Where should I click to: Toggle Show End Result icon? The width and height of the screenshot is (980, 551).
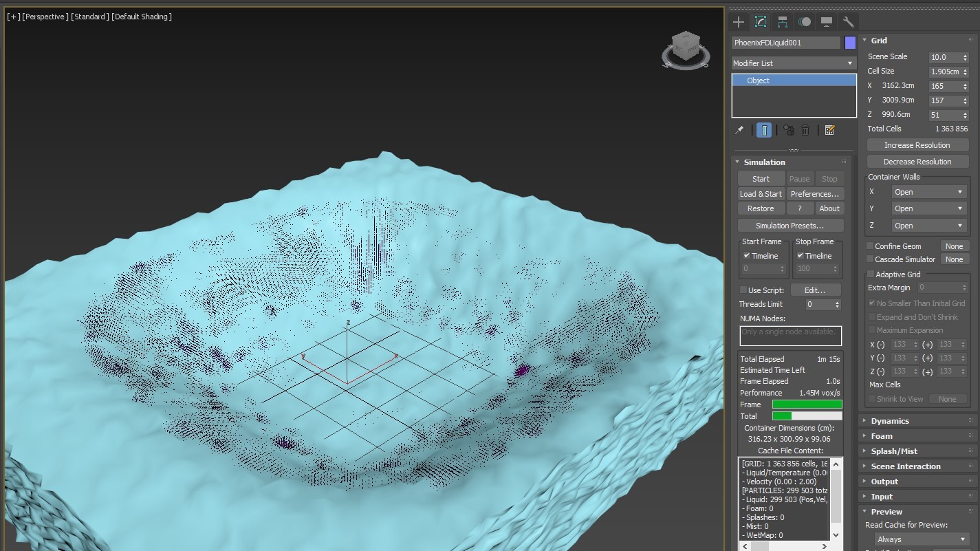pyautogui.click(x=764, y=130)
